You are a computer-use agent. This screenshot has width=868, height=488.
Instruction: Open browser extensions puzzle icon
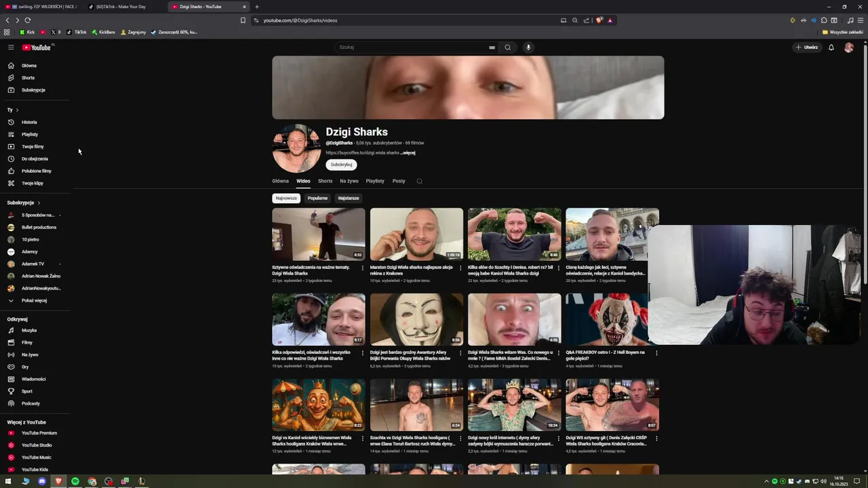click(824, 20)
